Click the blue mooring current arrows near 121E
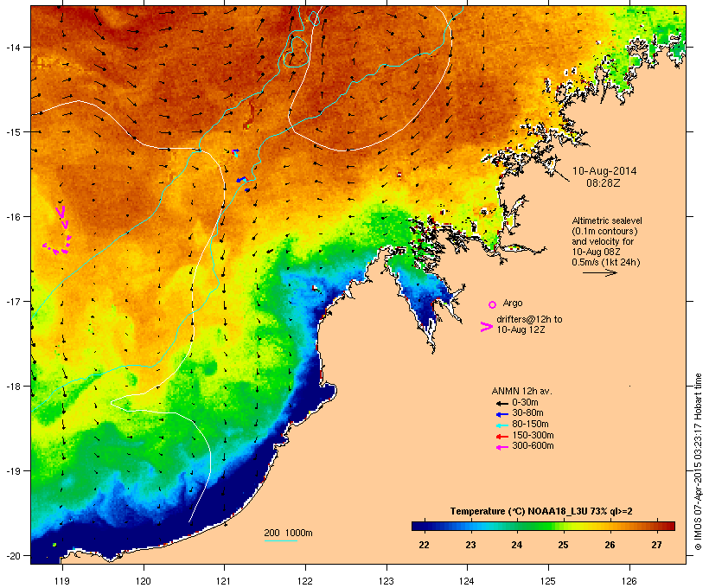Viewport: 709px width, 588px height. (241, 180)
